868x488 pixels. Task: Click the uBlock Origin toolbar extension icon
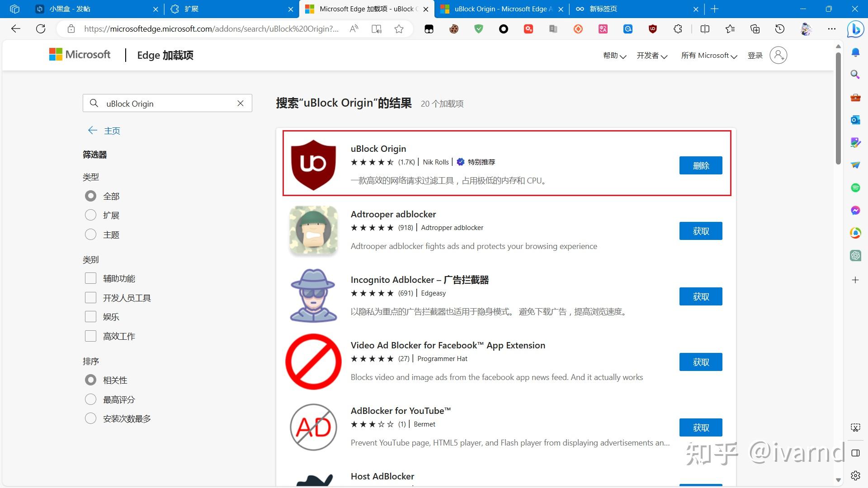tap(652, 29)
